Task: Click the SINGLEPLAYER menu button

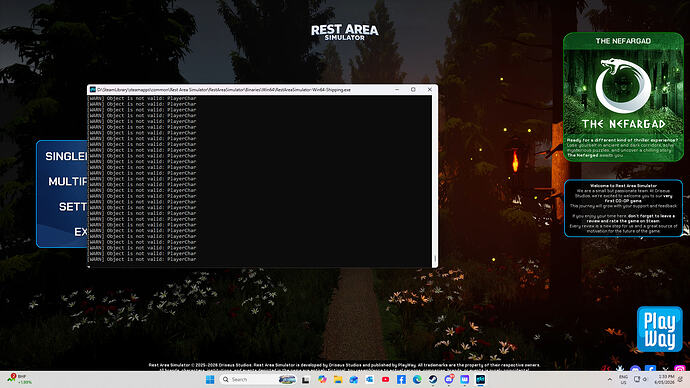Action: [x=66, y=156]
